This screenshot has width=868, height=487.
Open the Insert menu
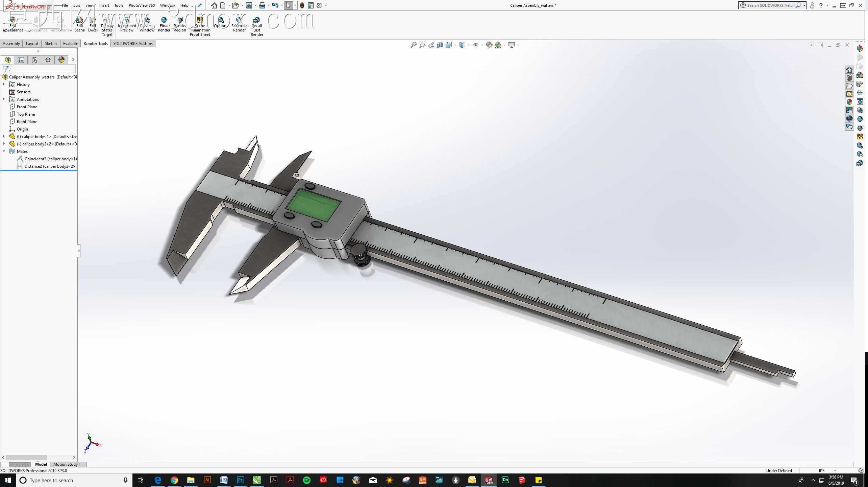[x=104, y=5]
